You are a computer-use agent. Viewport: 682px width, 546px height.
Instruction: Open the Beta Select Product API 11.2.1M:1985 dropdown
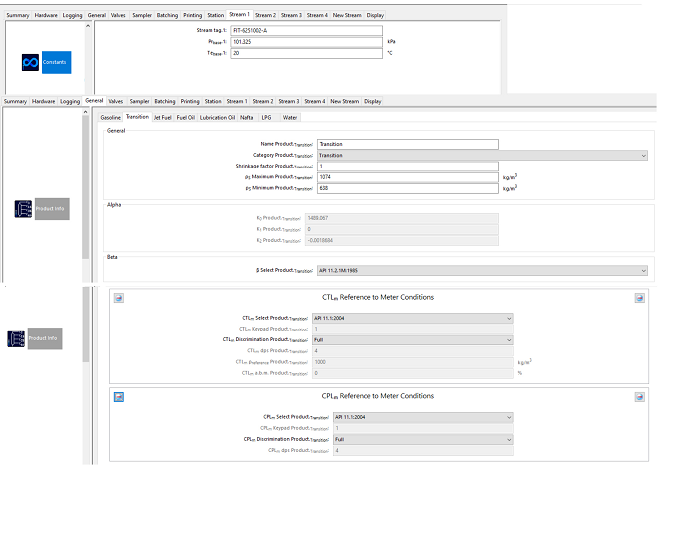[482, 271]
